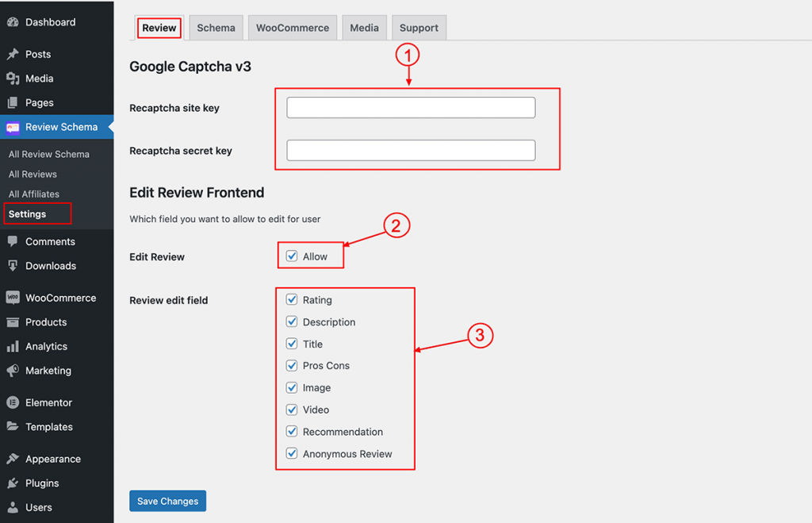Open the Plugins menu label
Image resolution: width=812 pixels, height=523 pixels.
pyautogui.click(x=42, y=483)
